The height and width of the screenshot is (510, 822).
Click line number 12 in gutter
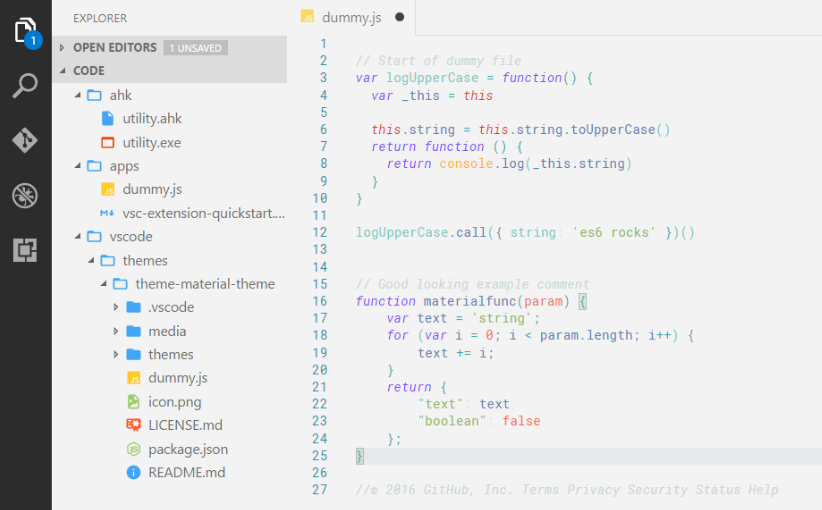click(320, 232)
